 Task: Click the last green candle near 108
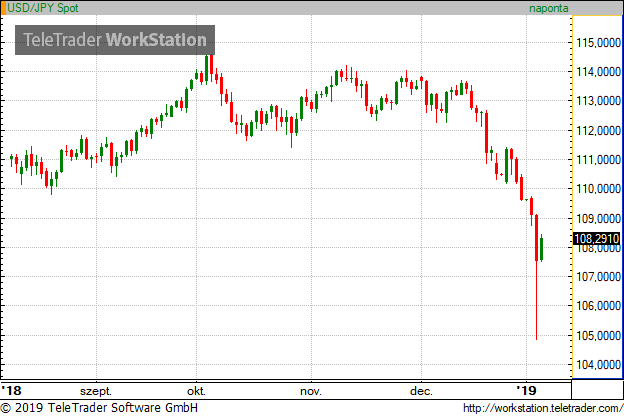point(542,248)
